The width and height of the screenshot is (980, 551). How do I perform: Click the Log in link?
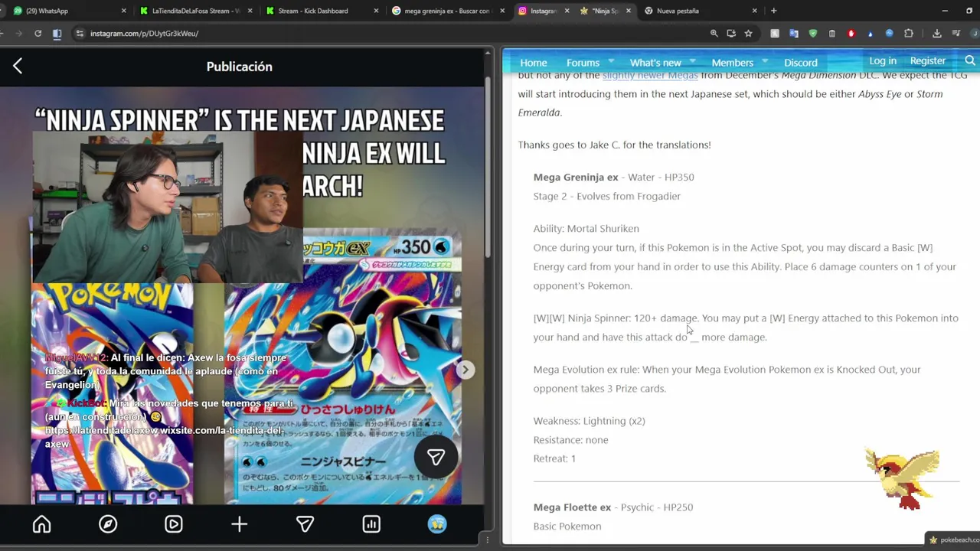point(883,60)
